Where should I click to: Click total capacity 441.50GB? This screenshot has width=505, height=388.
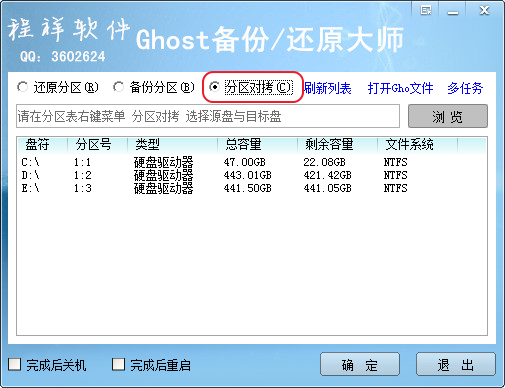click(248, 188)
